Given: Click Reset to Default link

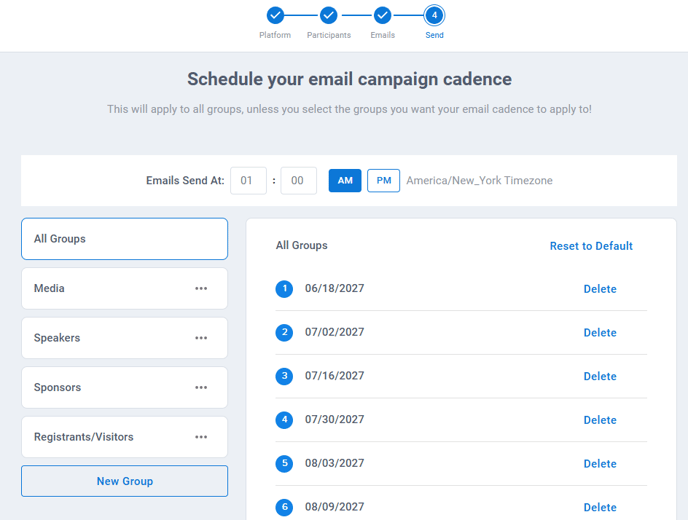Looking at the screenshot, I should click(591, 246).
